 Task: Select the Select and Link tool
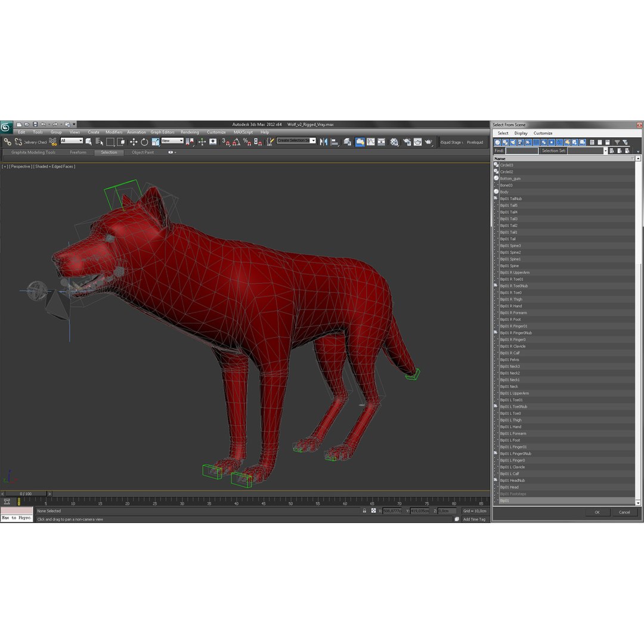coord(7,142)
